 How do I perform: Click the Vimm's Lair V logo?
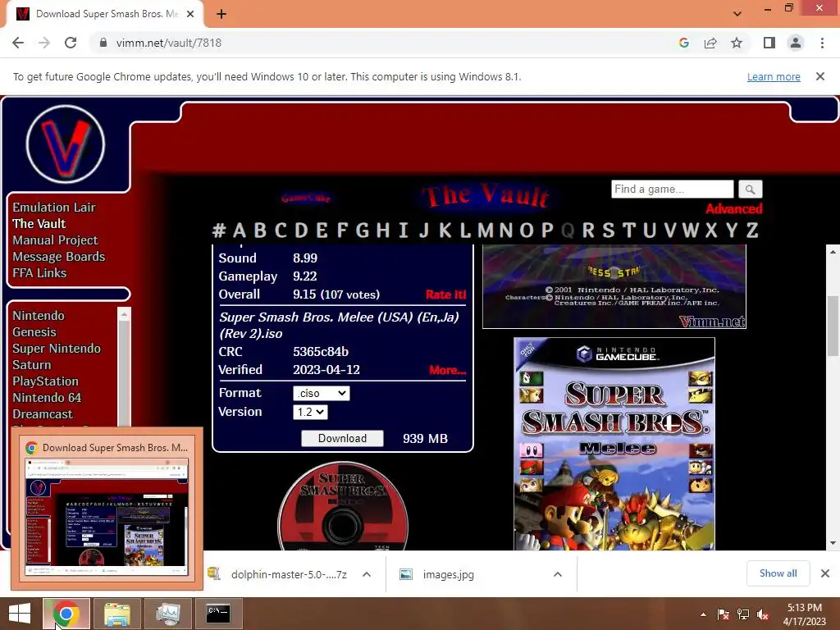pyautogui.click(x=66, y=144)
